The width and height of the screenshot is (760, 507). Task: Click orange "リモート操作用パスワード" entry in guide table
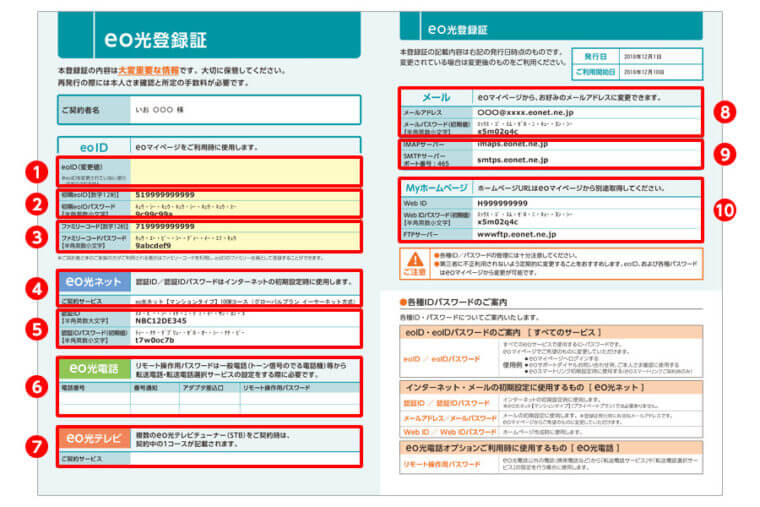click(x=442, y=464)
